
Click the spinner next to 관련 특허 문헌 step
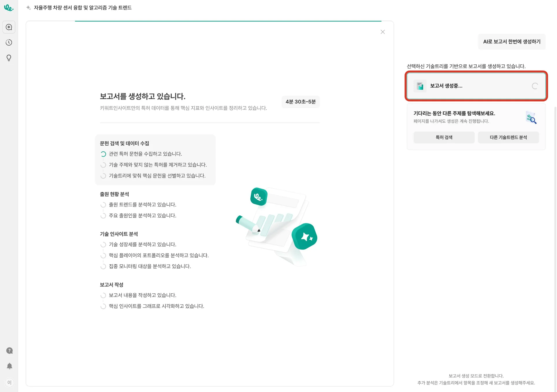(x=103, y=154)
